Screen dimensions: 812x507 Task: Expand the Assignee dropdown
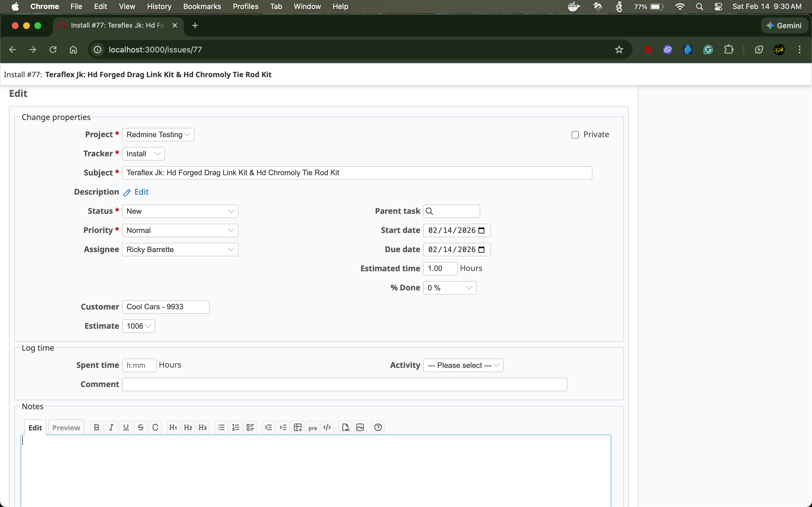(x=180, y=250)
